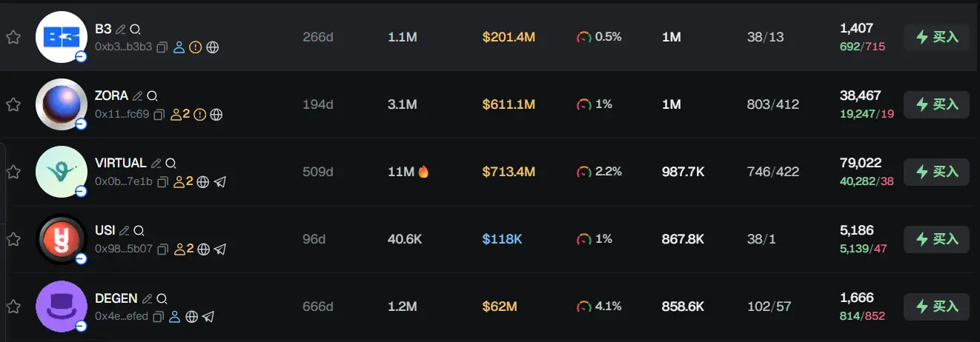Click 买入 in the DEGEN row
Image resolution: width=980 pixels, height=342 pixels.
coord(936,306)
